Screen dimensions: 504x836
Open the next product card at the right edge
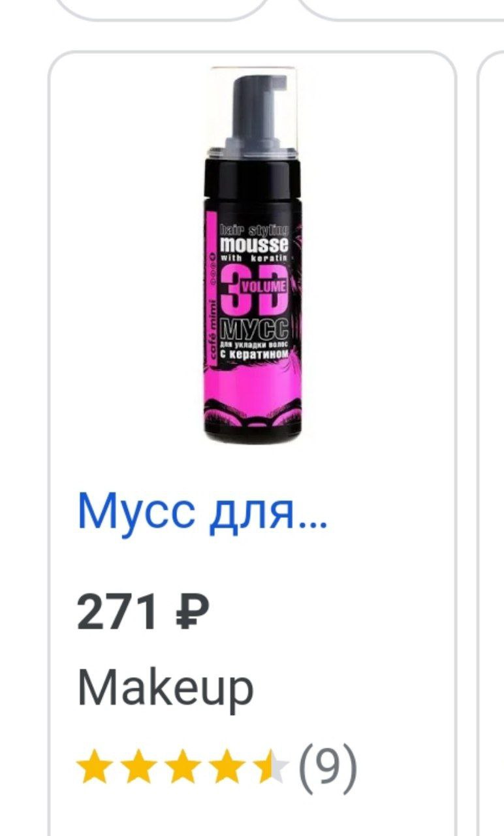pos(491,444)
